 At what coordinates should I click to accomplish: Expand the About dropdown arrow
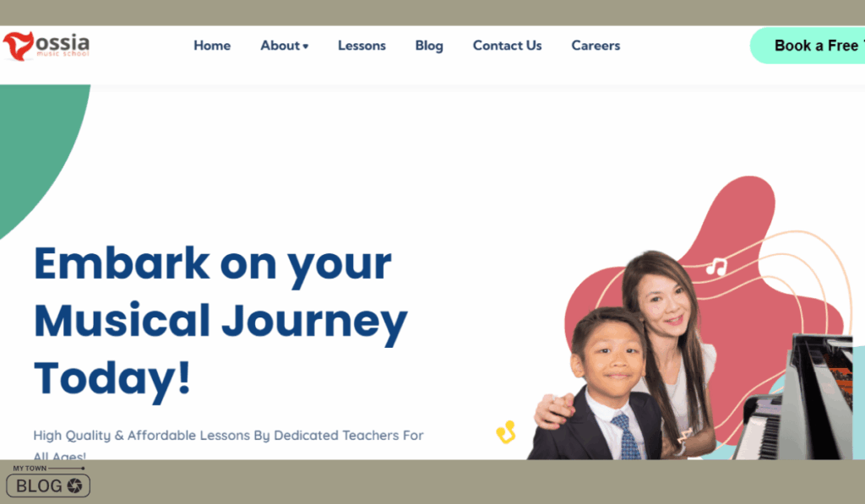click(306, 46)
